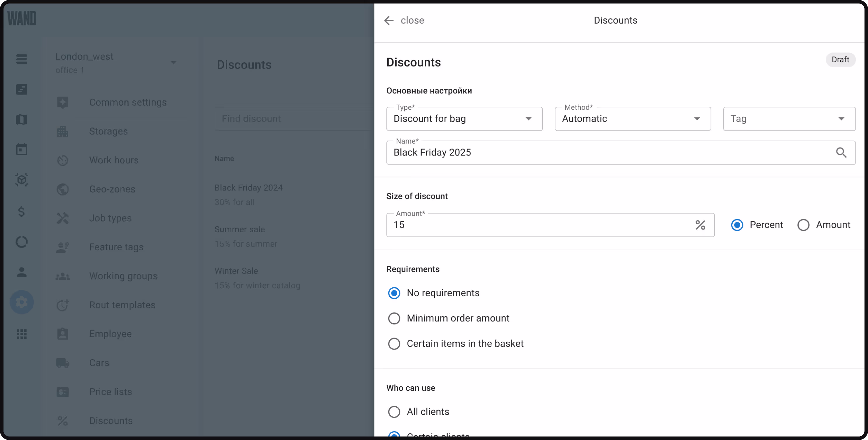Click the close link at panel top
This screenshot has width=868, height=440.
[412, 20]
